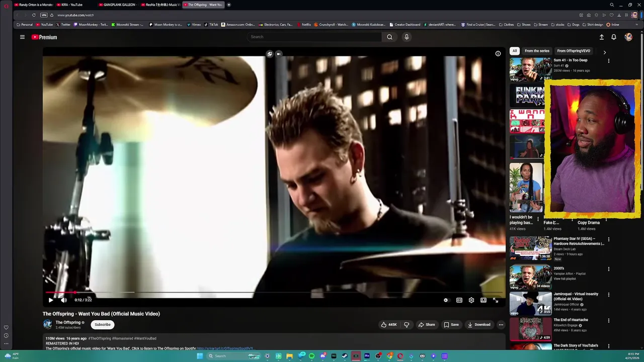This screenshot has width=644, height=362.
Task: Open File Explorer from the taskbar
Action: [289, 356]
